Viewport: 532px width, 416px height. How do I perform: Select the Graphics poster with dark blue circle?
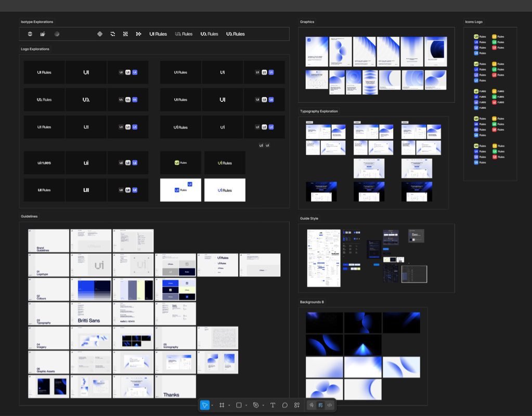(436, 51)
